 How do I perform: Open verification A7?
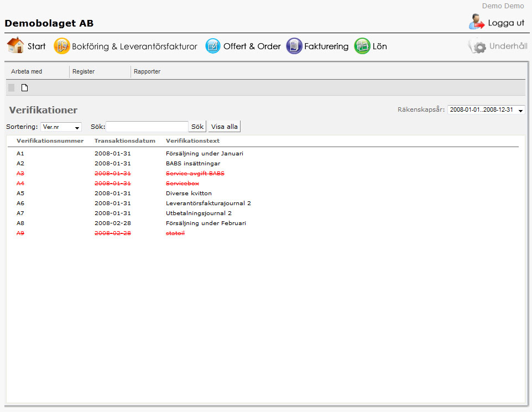click(x=20, y=213)
